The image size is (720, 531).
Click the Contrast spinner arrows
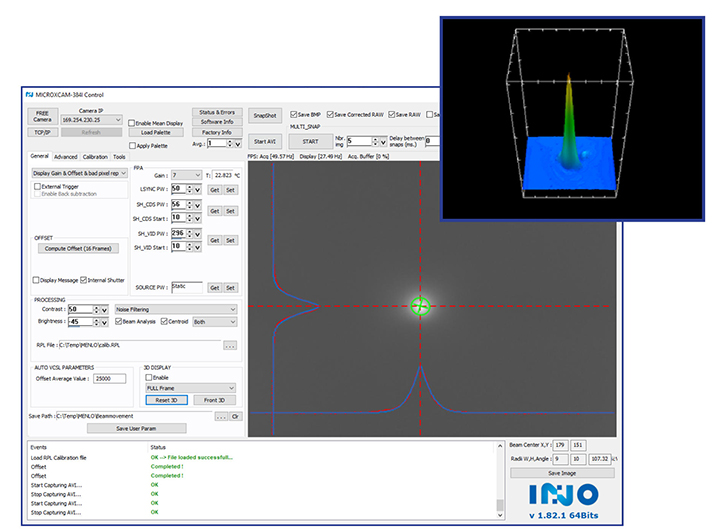(97, 309)
